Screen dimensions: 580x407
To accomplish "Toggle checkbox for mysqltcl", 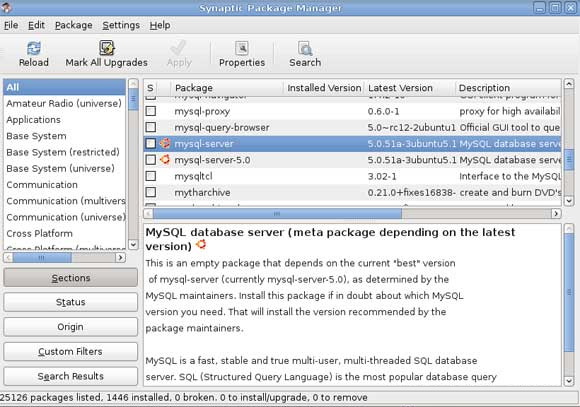I will (x=151, y=176).
